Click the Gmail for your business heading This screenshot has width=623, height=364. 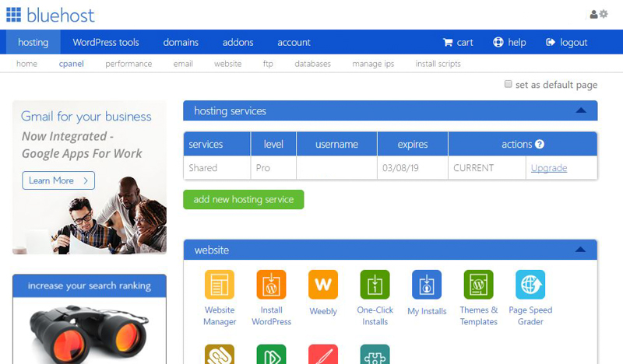[x=86, y=117]
